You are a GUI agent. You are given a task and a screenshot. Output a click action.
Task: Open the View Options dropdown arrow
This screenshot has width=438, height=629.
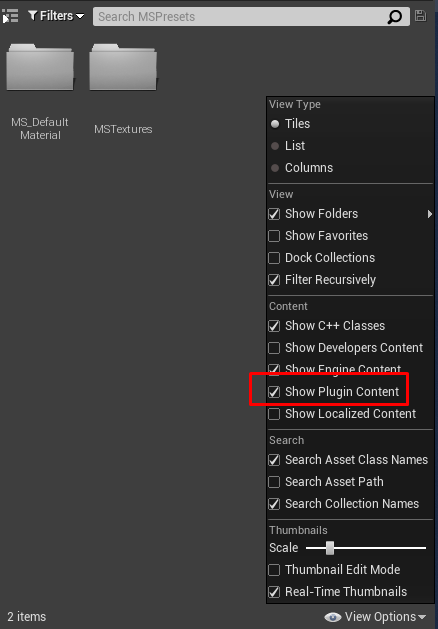click(422, 617)
